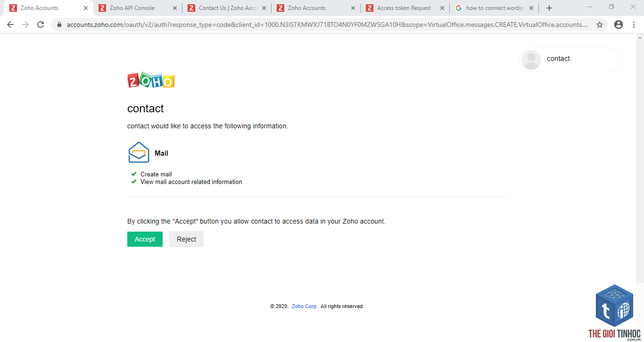Screen dimensions: 644x342
Task: Close the first Zoho Accounts tab
Action: (86, 8)
